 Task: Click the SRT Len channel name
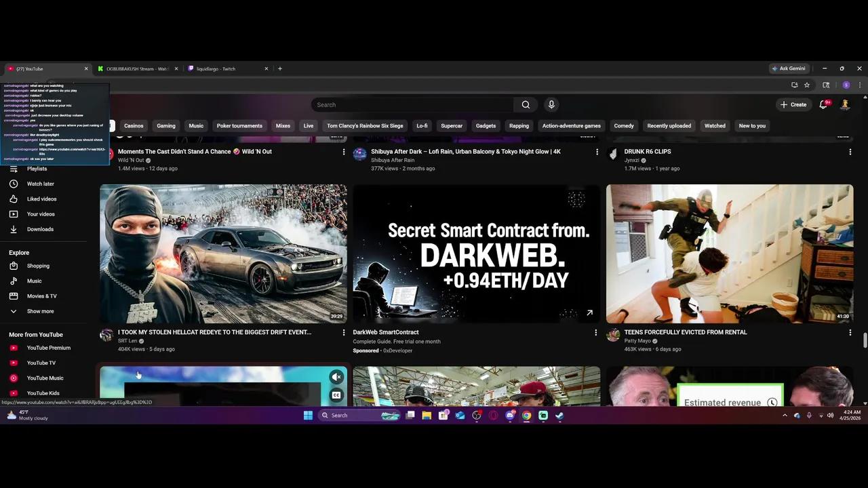tap(127, 341)
